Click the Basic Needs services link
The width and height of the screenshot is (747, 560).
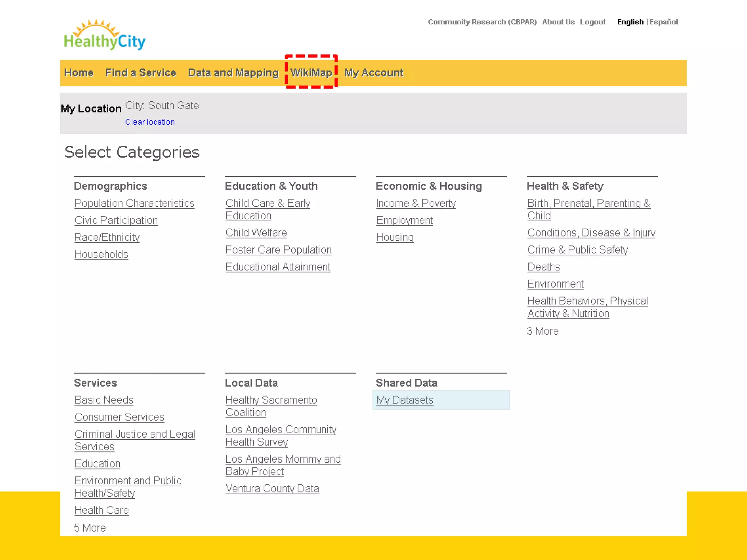tap(104, 400)
